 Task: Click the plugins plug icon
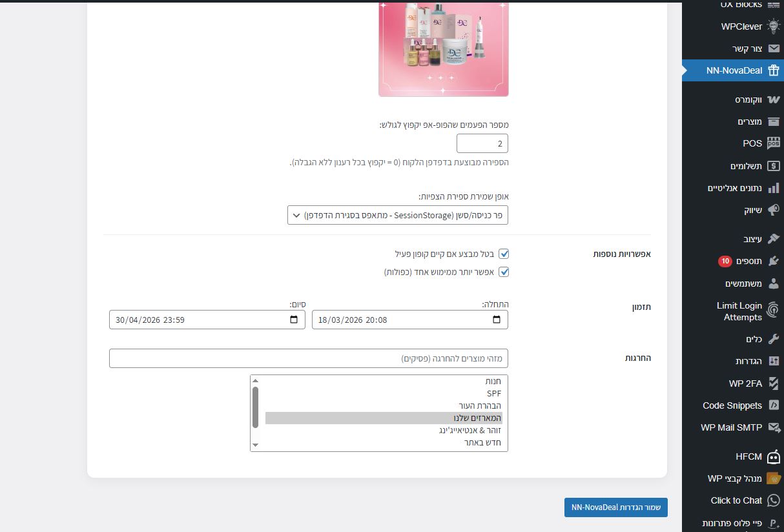click(x=773, y=261)
